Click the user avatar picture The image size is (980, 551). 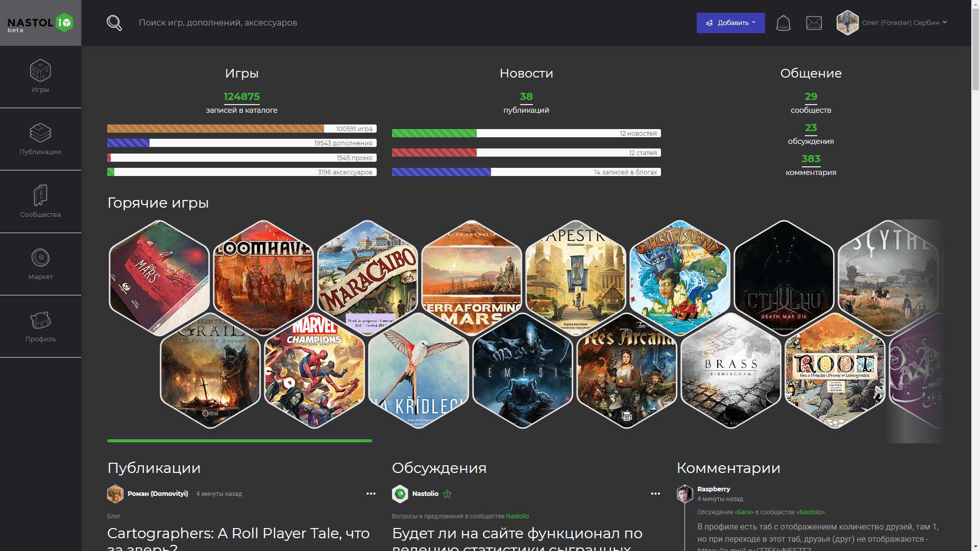pos(847,23)
